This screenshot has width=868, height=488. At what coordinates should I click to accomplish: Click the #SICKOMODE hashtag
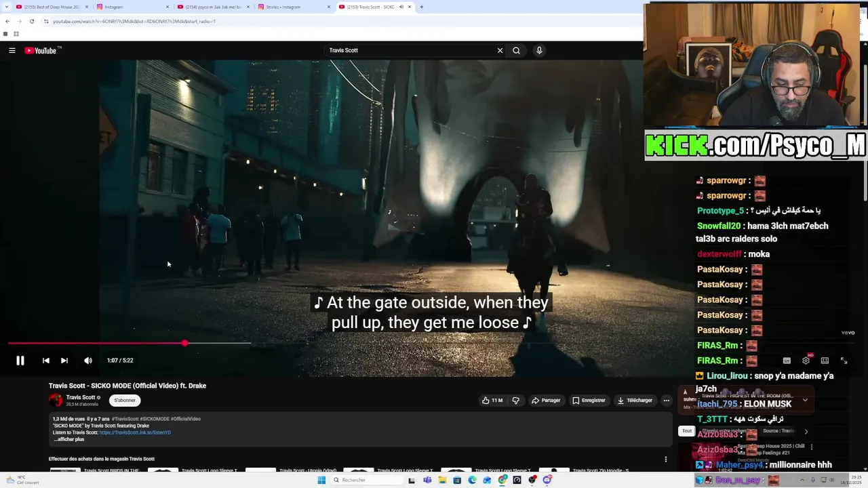(x=155, y=419)
